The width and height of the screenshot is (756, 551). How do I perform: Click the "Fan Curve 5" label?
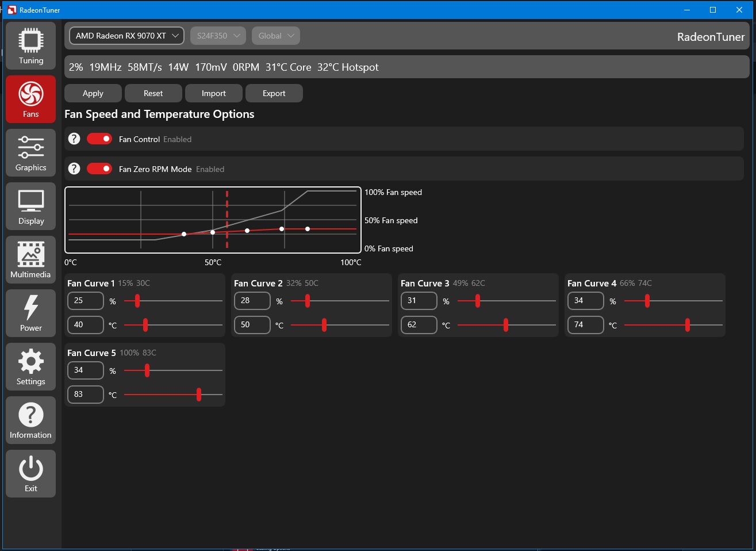(x=91, y=353)
